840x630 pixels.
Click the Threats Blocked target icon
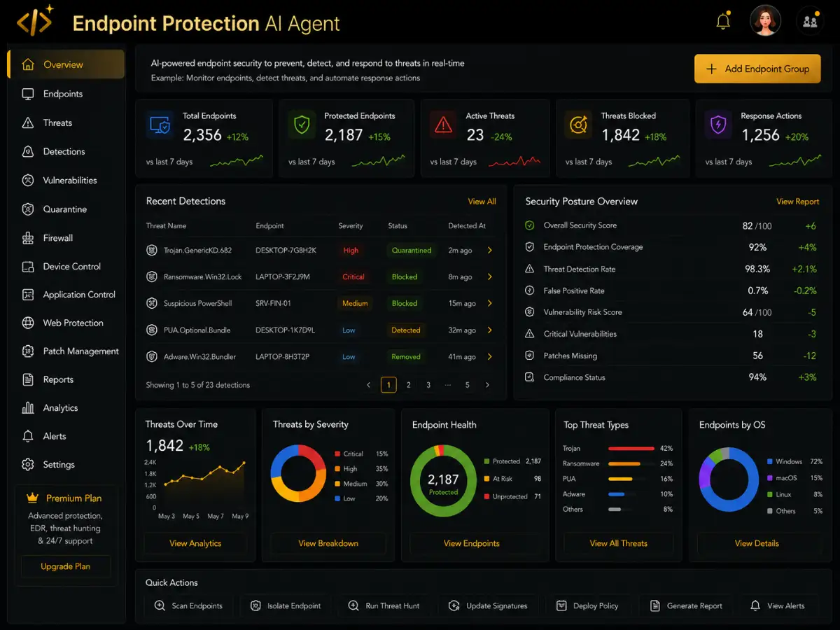(578, 125)
